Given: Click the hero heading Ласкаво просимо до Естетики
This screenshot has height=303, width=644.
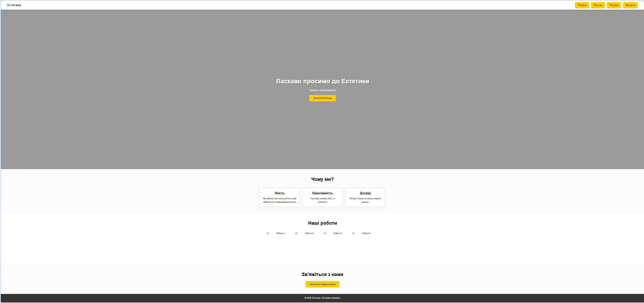Looking at the screenshot, I should click(x=322, y=81).
